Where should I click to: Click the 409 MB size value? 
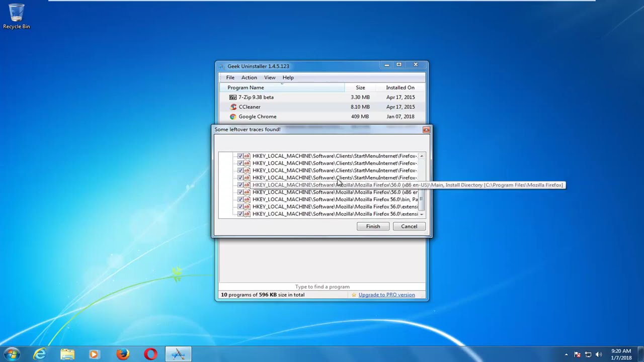pos(360,116)
